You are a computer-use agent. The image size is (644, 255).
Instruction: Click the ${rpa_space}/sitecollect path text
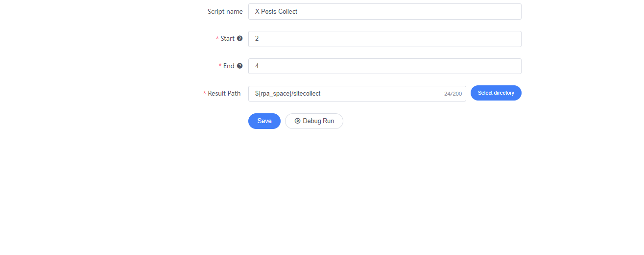(x=287, y=94)
